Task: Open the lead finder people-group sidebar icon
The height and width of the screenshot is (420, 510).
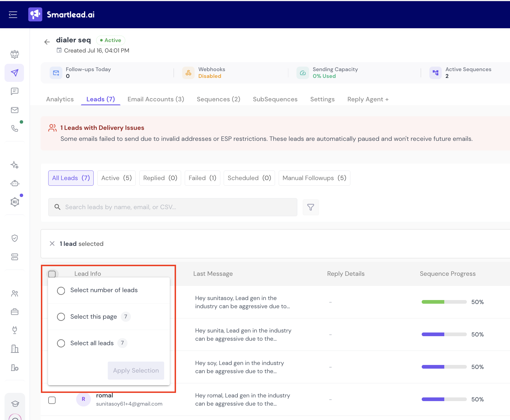Action: coord(15,54)
